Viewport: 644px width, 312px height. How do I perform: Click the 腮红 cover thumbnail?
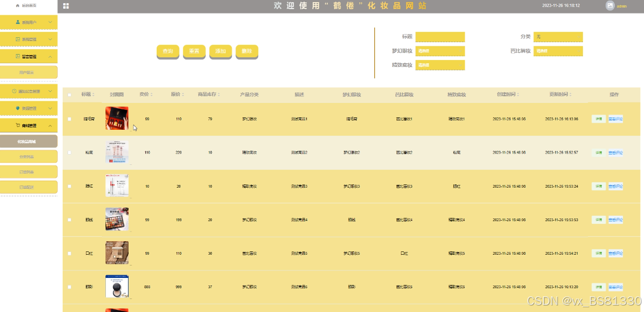[x=117, y=186]
